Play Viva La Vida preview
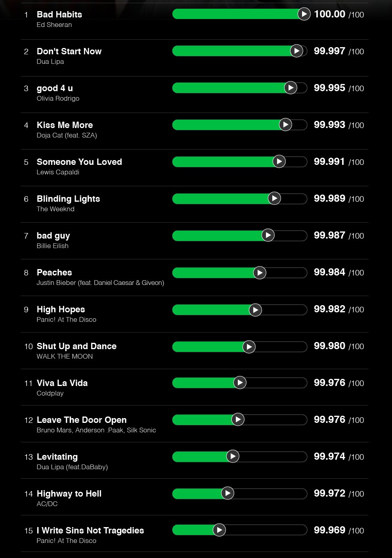 pos(240,382)
